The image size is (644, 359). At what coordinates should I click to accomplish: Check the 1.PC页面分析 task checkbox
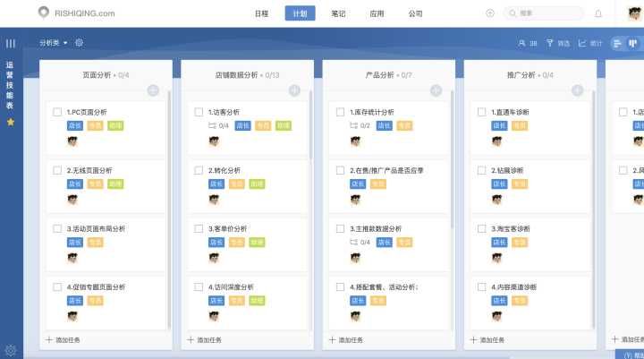(x=57, y=112)
